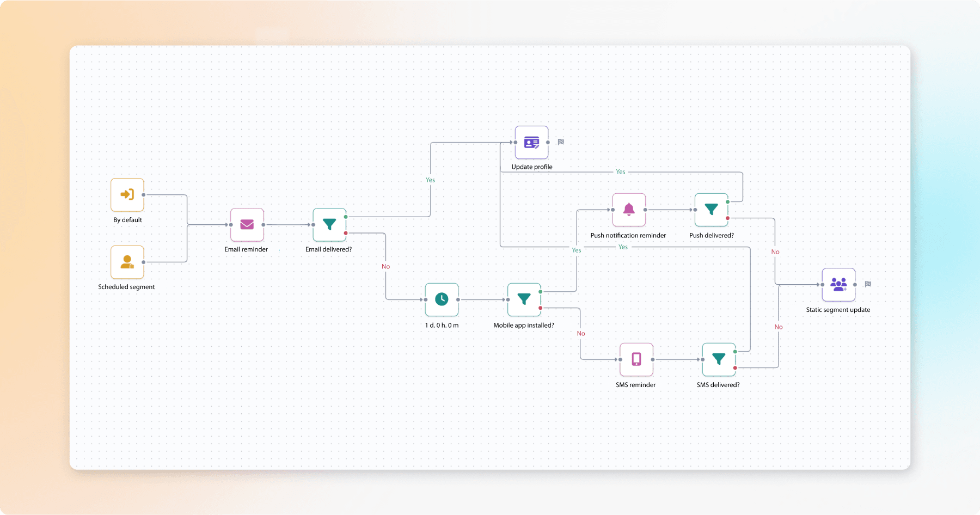Select the Push notification reminder bell node
The height and width of the screenshot is (515, 980).
click(x=629, y=210)
